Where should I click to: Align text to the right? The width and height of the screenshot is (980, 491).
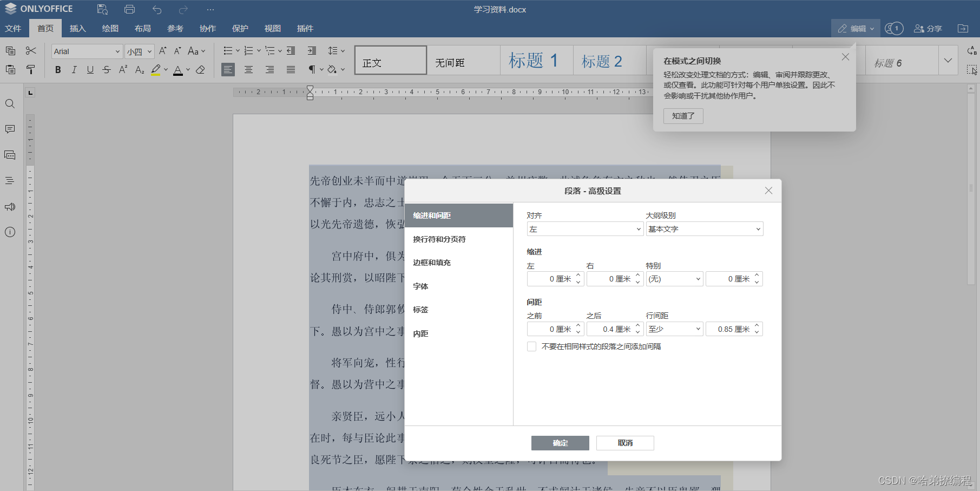(269, 69)
